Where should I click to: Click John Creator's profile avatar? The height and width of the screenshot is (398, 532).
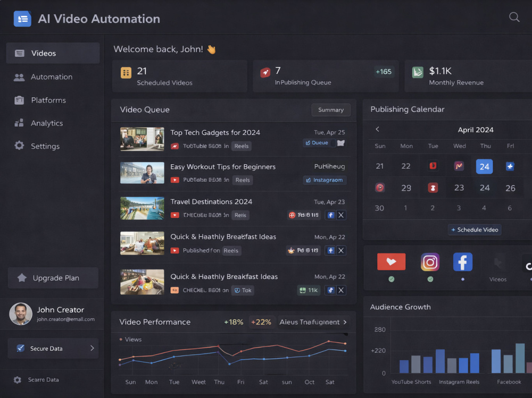tap(21, 314)
